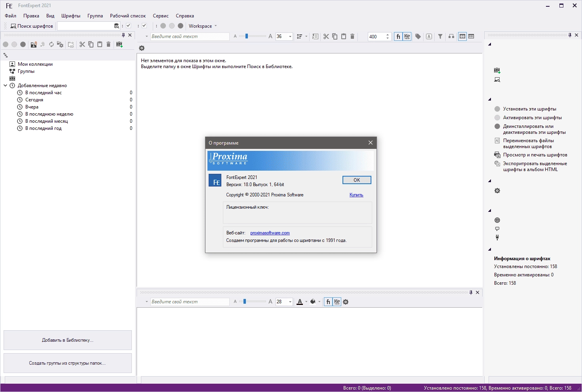This screenshot has height=392, width=582.
Task: Open the Шрифты menu
Action: click(71, 16)
